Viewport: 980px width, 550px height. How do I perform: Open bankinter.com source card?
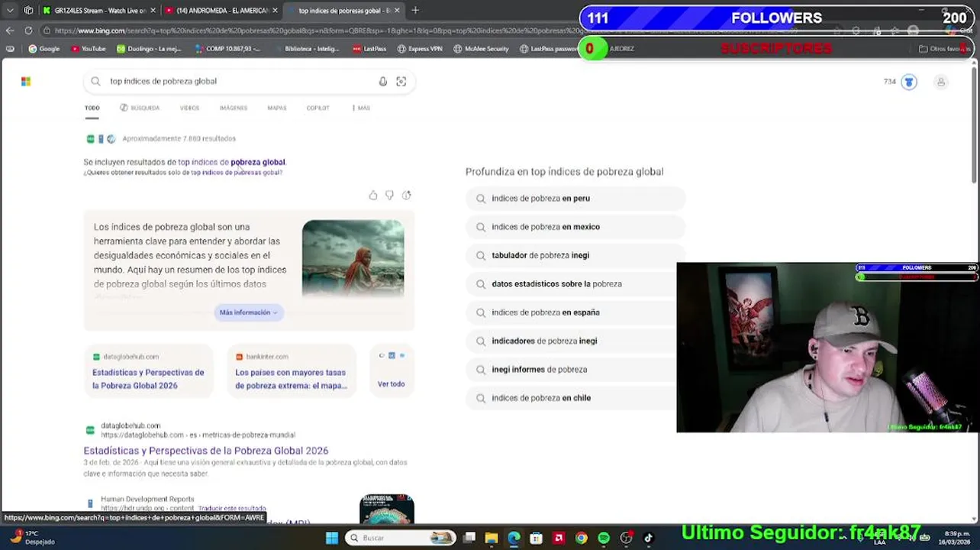tap(291, 372)
